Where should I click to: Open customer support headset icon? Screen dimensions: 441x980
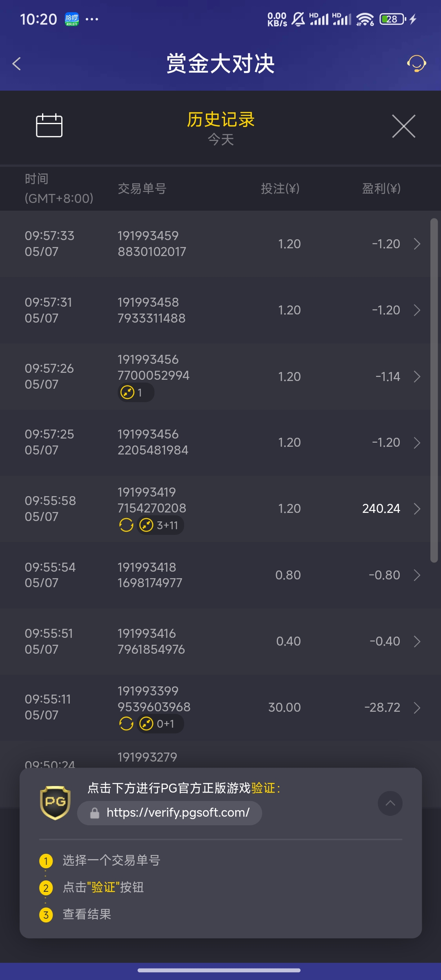[x=416, y=64]
